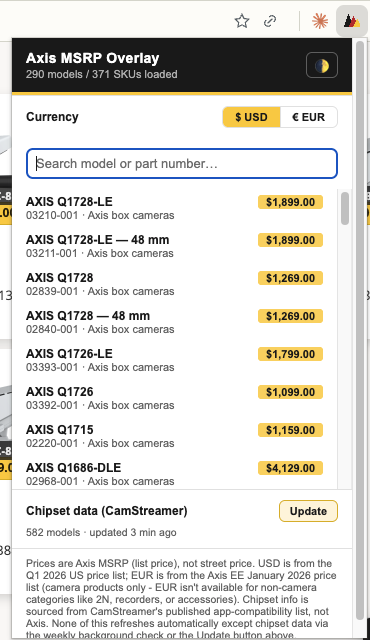Click the 582 models · updated 3 min ago status
Image resolution: width=370 pixels, height=640 pixels.
101,532
